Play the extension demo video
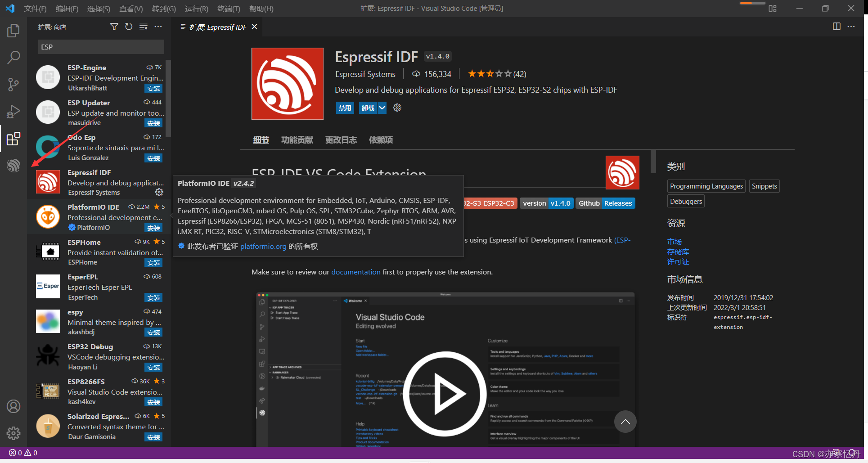The image size is (868, 463). click(x=445, y=394)
